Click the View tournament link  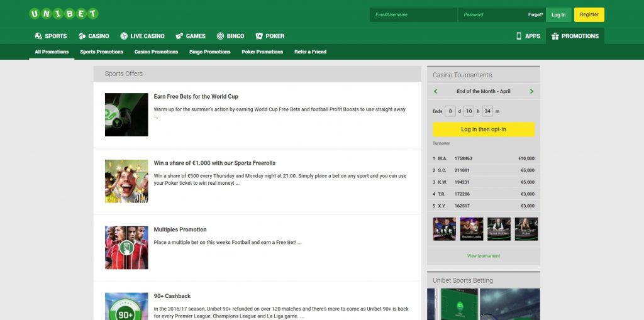pyautogui.click(x=484, y=256)
